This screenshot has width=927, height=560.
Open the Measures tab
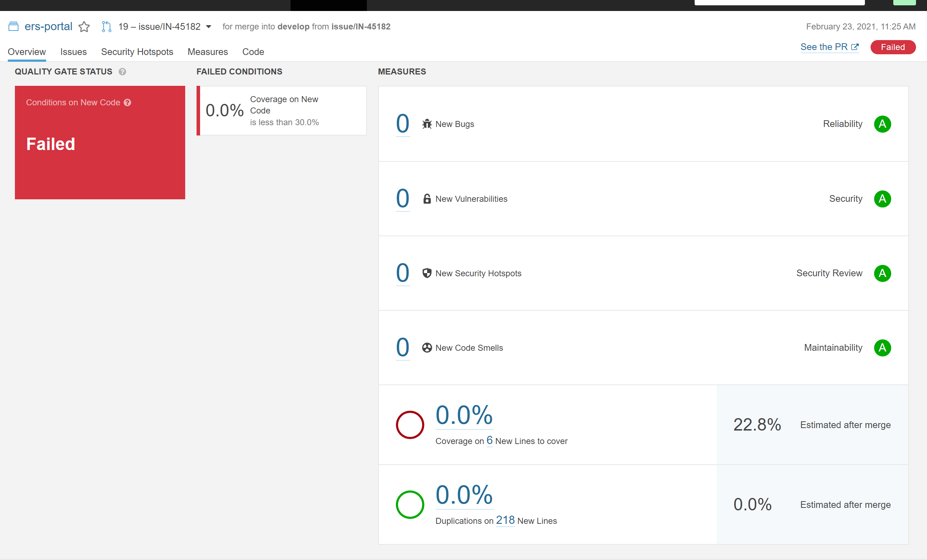[208, 52]
